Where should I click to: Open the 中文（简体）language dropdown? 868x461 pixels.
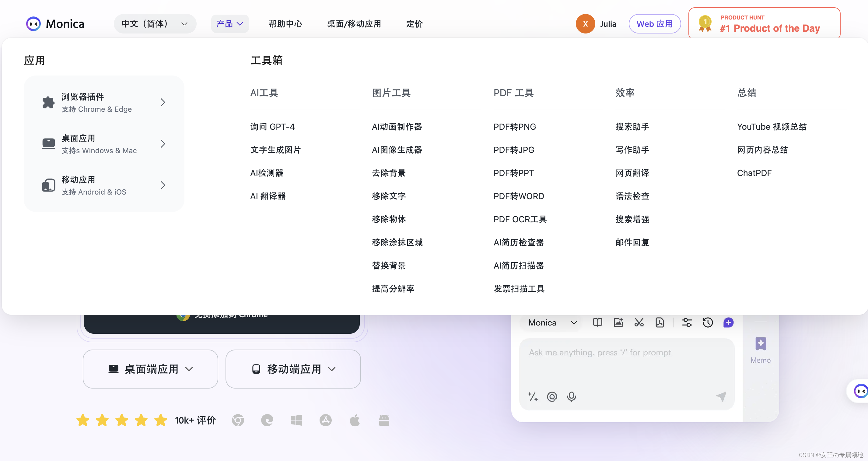point(155,24)
